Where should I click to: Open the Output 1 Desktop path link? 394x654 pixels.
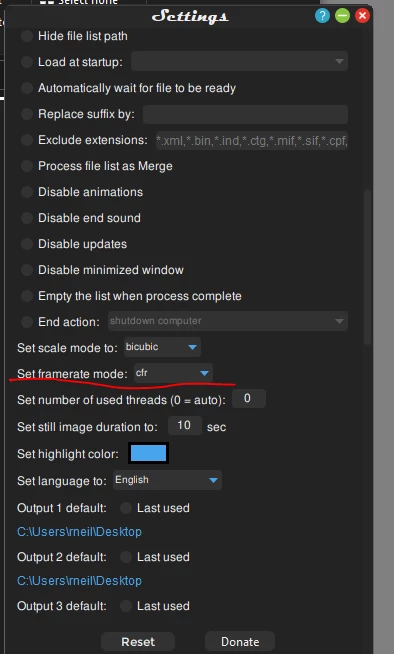(79, 532)
